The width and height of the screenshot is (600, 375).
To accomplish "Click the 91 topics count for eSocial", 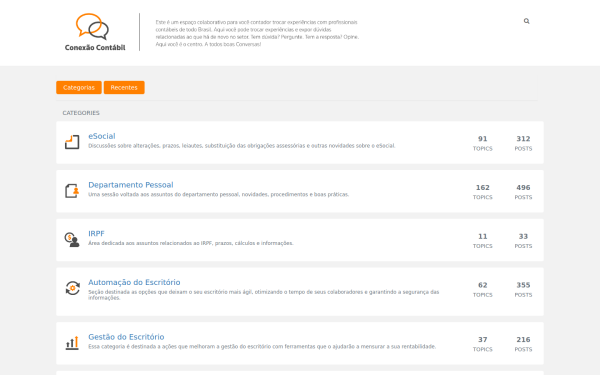I will click(483, 139).
